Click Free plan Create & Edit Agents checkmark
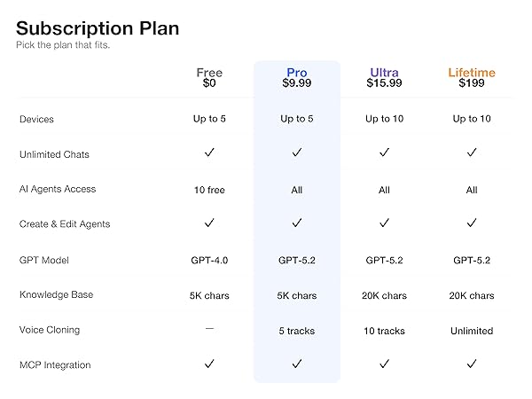532x399 pixels. click(x=209, y=223)
